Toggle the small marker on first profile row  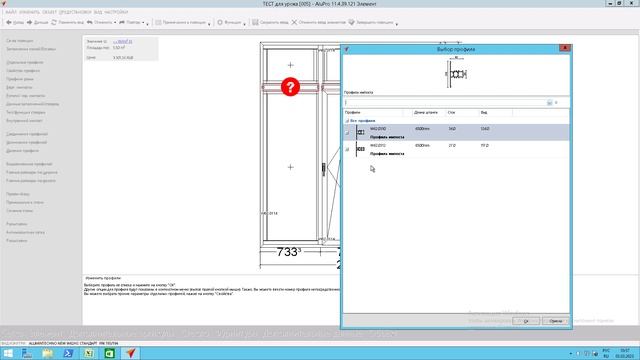tap(347, 133)
